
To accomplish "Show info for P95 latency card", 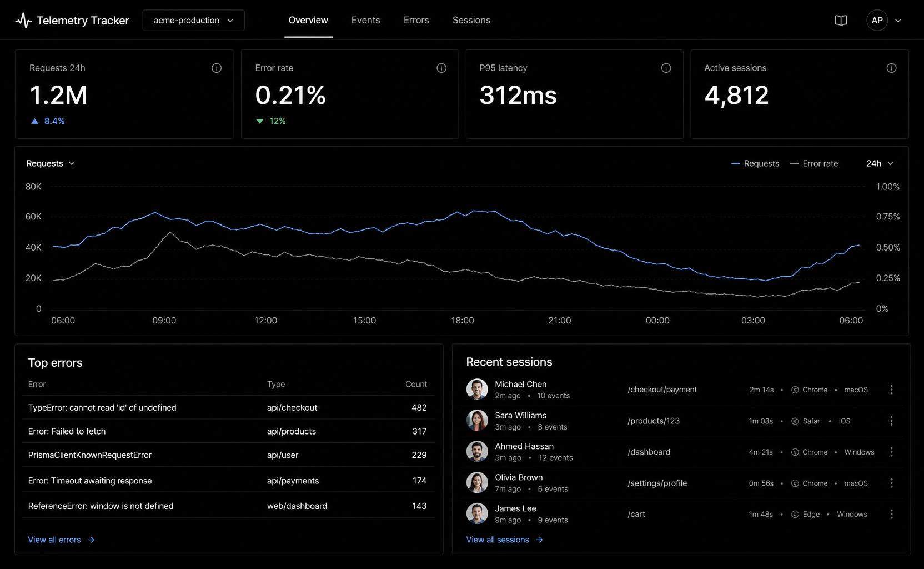I will [x=666, y=68].
